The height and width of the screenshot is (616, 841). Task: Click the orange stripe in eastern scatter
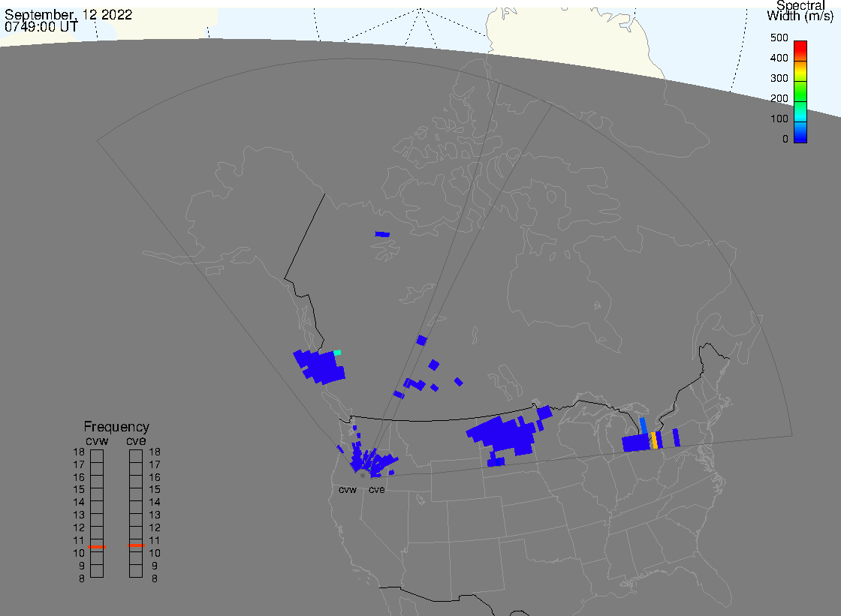[x=654, y=440]
